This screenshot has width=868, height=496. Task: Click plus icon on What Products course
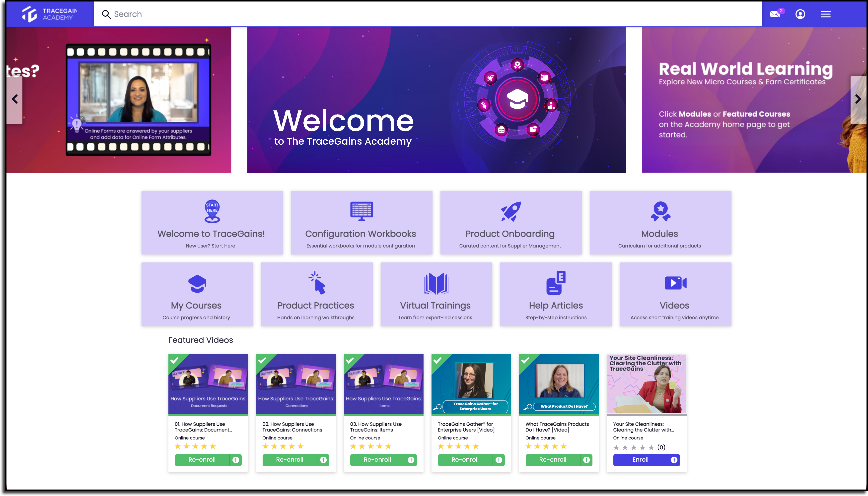point(586,460)
